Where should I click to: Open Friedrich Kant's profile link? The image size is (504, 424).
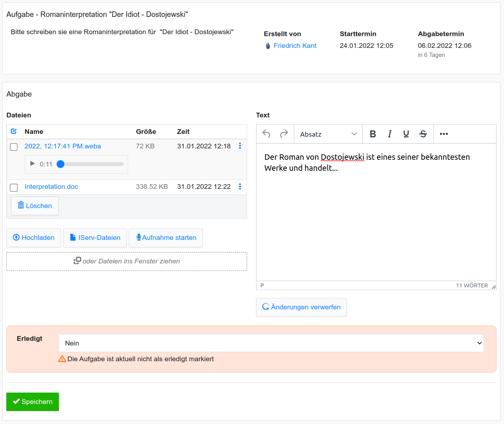[x=295, y=46]
